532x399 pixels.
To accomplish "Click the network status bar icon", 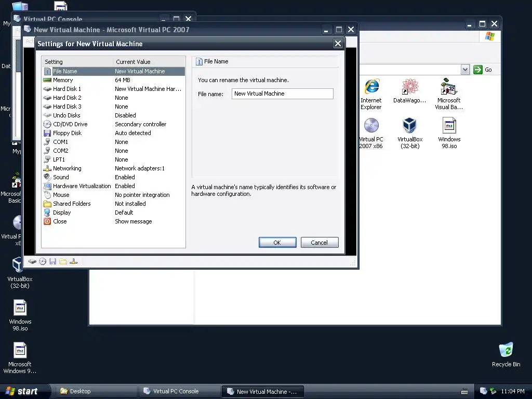I will (x=74, y=261).
